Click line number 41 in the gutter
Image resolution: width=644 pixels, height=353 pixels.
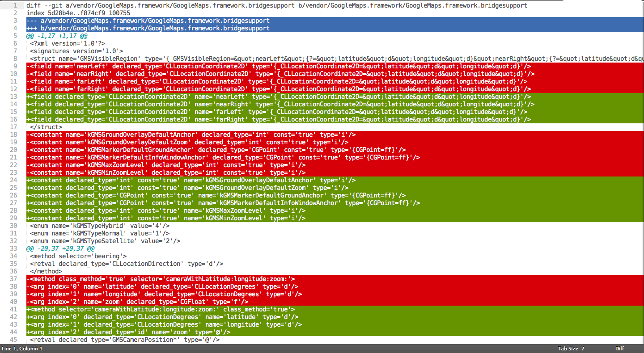click(13, 310)
